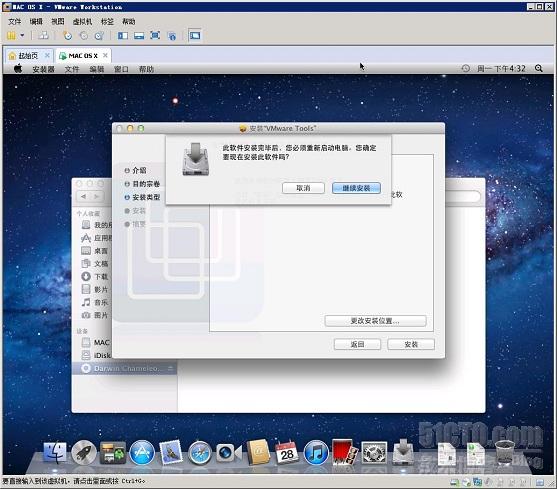Open the VMware 文件 menu

click(x=15, y=22)
